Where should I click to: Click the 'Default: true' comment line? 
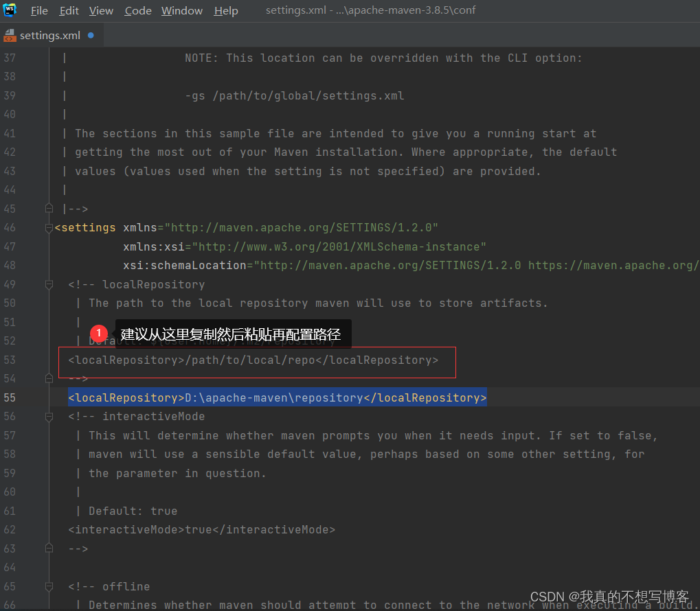coord(133,511)
